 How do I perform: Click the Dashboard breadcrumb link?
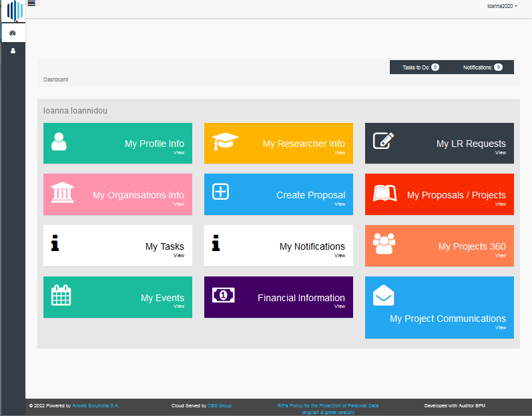pyautogui.click(x=55, y=79)
